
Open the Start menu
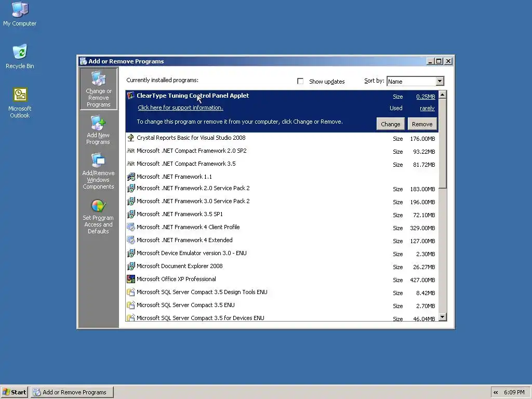tap(14, 392)
